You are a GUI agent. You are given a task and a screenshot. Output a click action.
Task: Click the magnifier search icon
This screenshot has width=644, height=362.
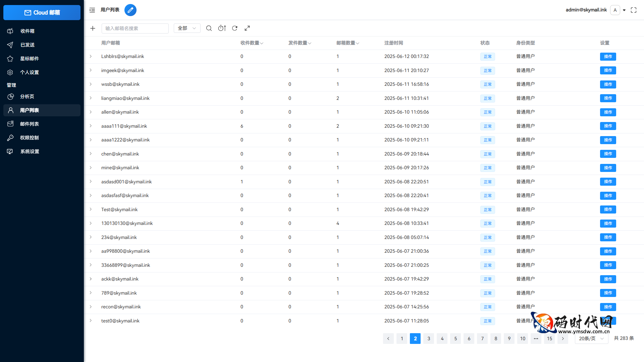coord(209,28)
